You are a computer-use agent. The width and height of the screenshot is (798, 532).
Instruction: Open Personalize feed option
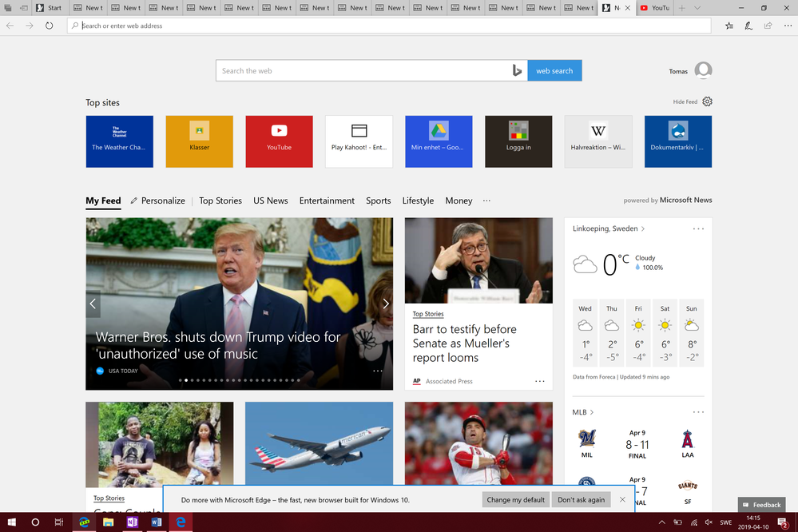click(x=158, y=200)
